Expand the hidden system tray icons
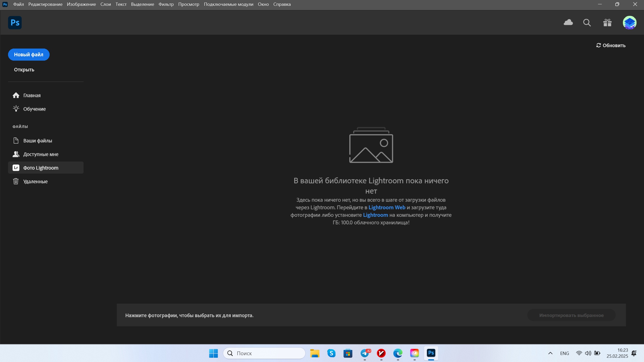 click(550, 353)
